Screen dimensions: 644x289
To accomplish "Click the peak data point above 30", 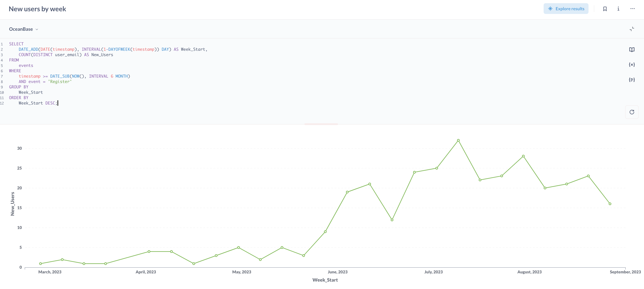I will tap(458, 140).
